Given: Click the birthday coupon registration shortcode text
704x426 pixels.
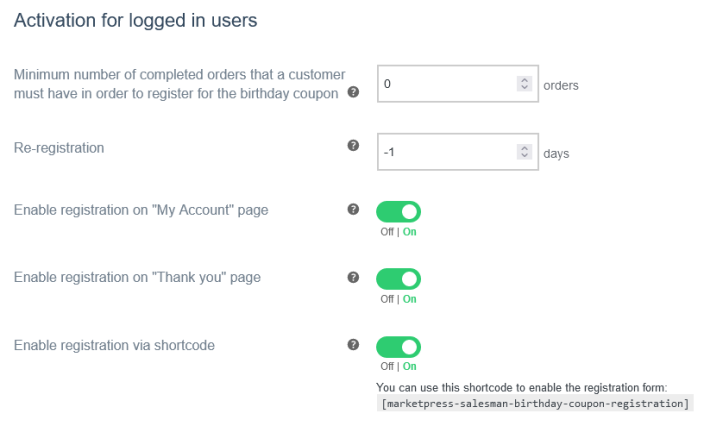Looking at the screenshot, I should pyautogui.click(x=535, y=403).
